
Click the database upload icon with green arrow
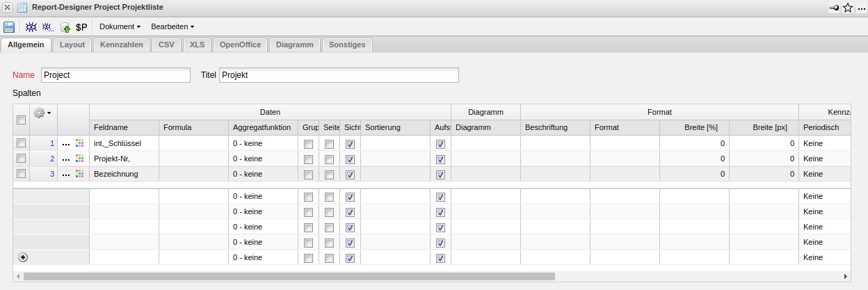pos(65,28)
